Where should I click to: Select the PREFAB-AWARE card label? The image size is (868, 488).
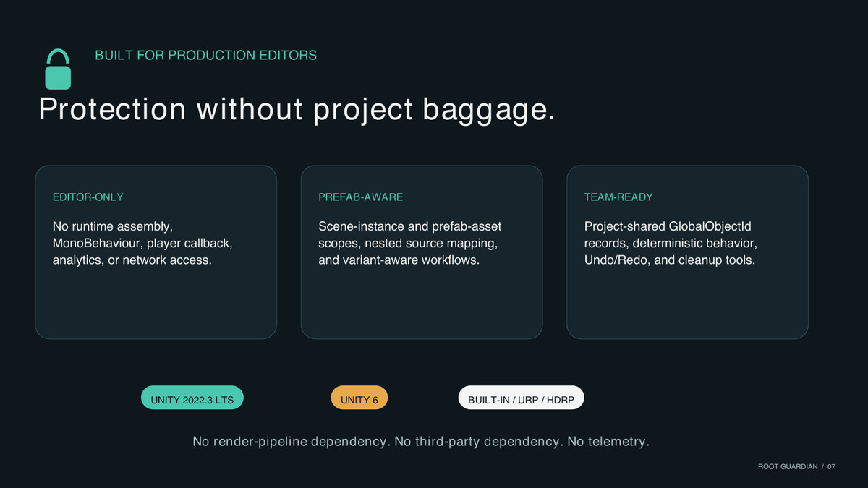click(361, 197)
